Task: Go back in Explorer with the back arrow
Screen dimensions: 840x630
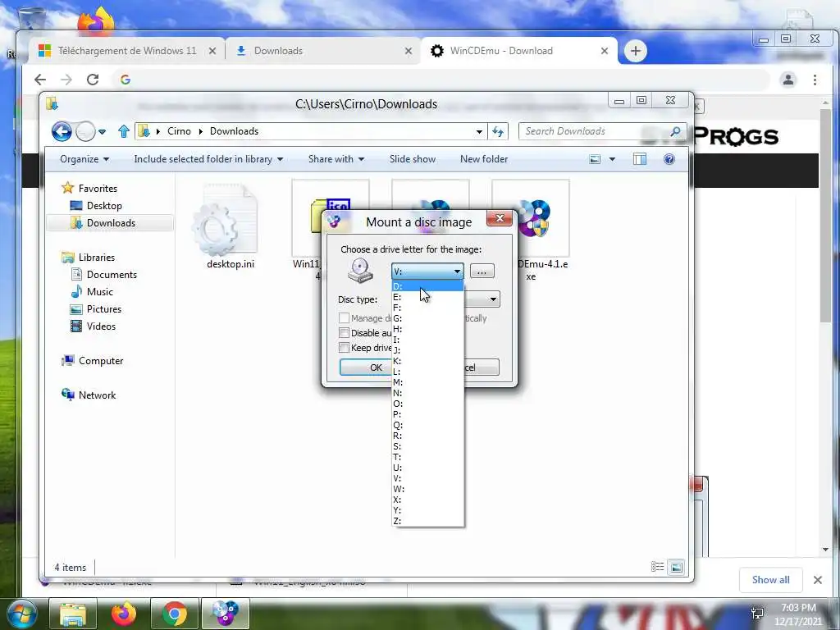Action: (62, 131)
